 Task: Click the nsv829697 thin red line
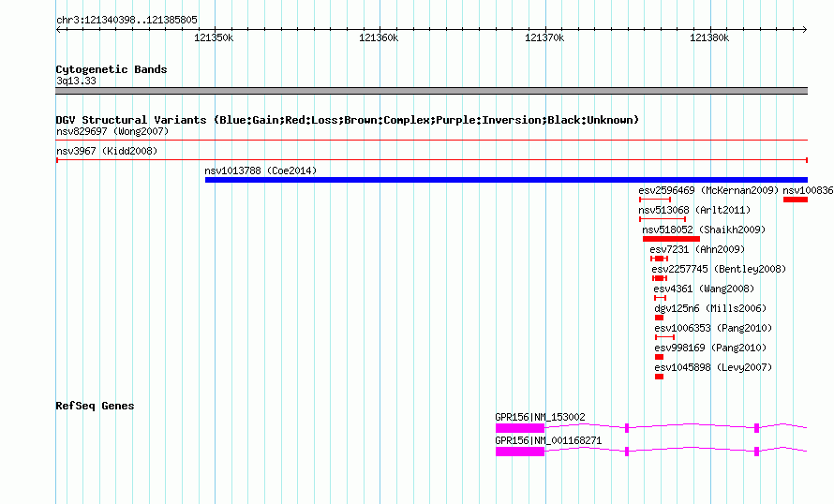tap(431, 141)
